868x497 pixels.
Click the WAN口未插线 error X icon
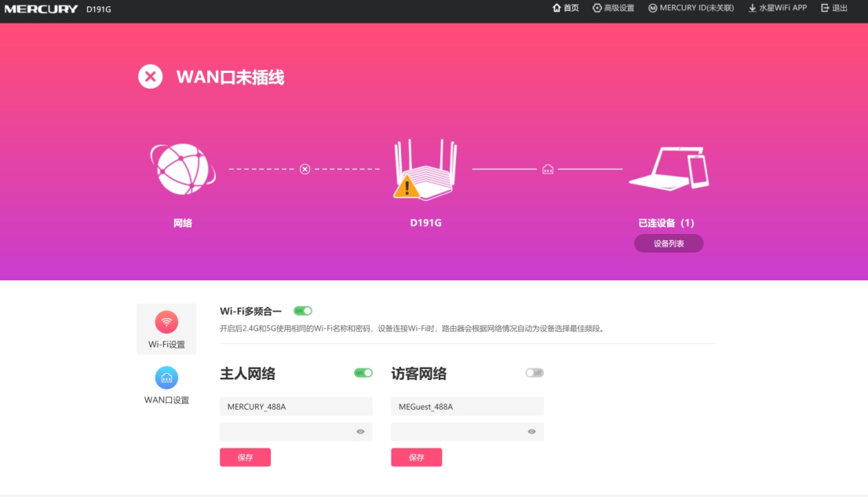click(x=150, y=76)
